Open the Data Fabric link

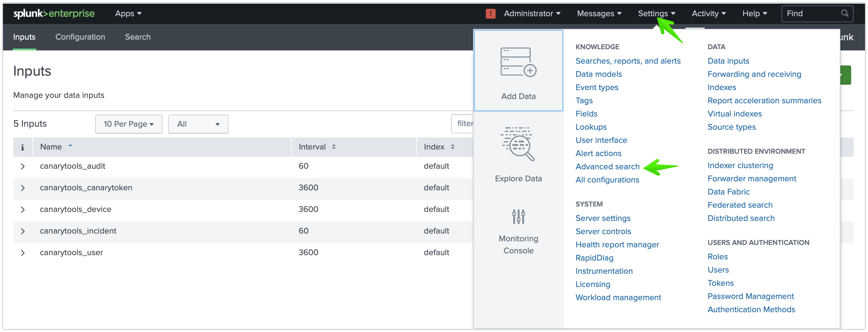click(728, 192)
